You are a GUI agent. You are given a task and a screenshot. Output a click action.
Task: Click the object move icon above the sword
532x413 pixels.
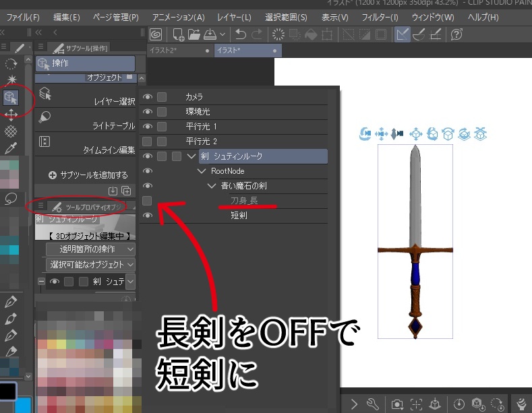coord(415,134)
